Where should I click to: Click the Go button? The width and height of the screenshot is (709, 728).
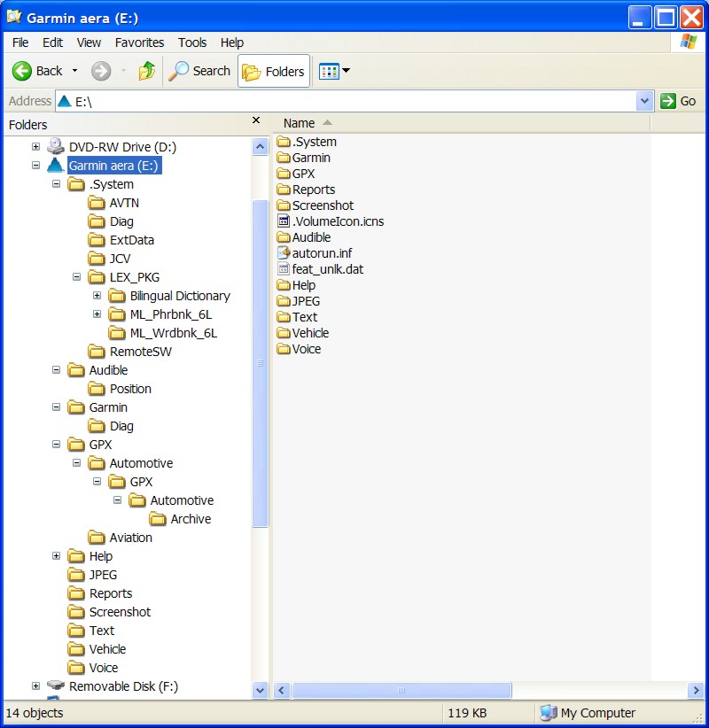pos(678,101)
